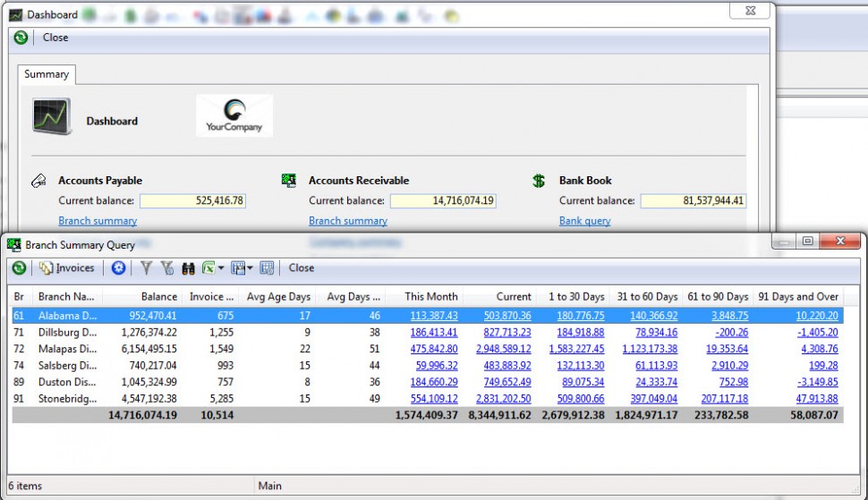Open Accounts Receivable Branch summary link
Image resolution: width=868 pixels, height=500 pixels.
348,221
